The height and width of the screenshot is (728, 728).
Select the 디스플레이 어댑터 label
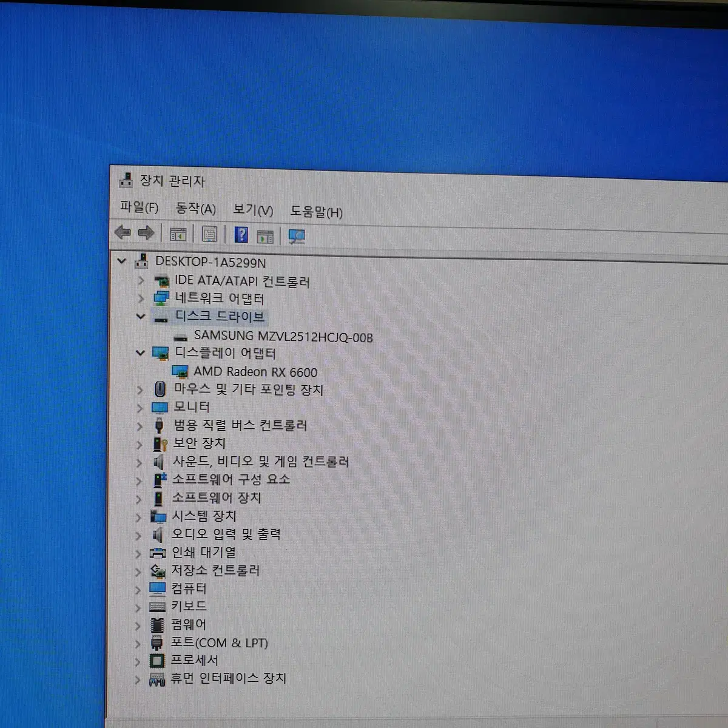(x=225, y=352)
